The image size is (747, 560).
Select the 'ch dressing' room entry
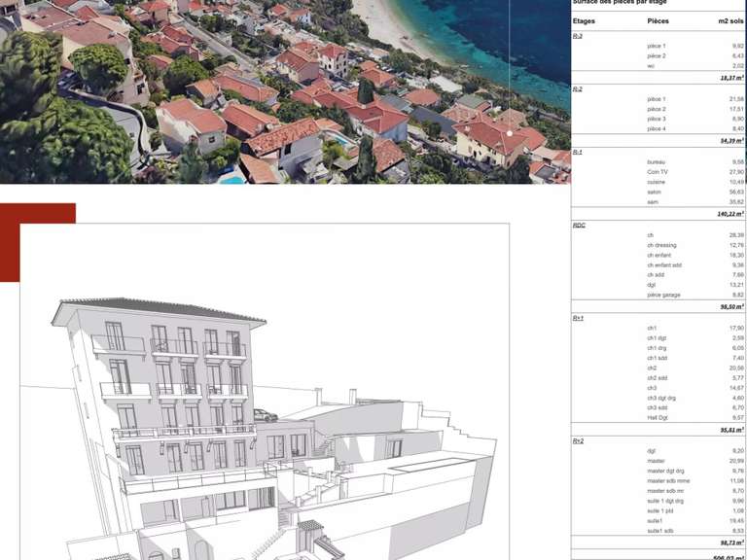tap(661, 245)
